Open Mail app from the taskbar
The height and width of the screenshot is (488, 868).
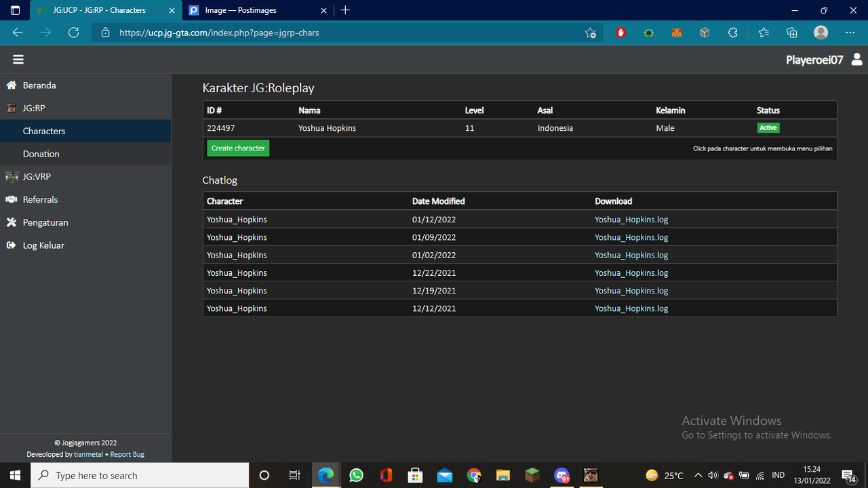point(445,475)
